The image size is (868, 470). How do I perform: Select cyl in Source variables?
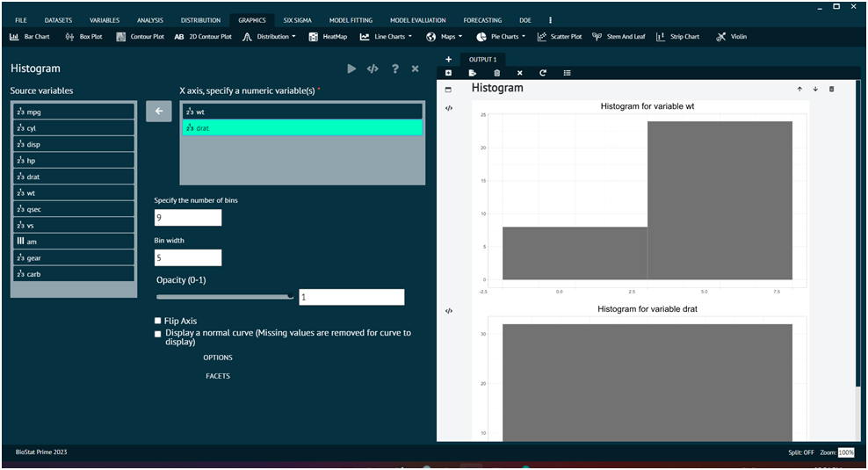[74, 128]
